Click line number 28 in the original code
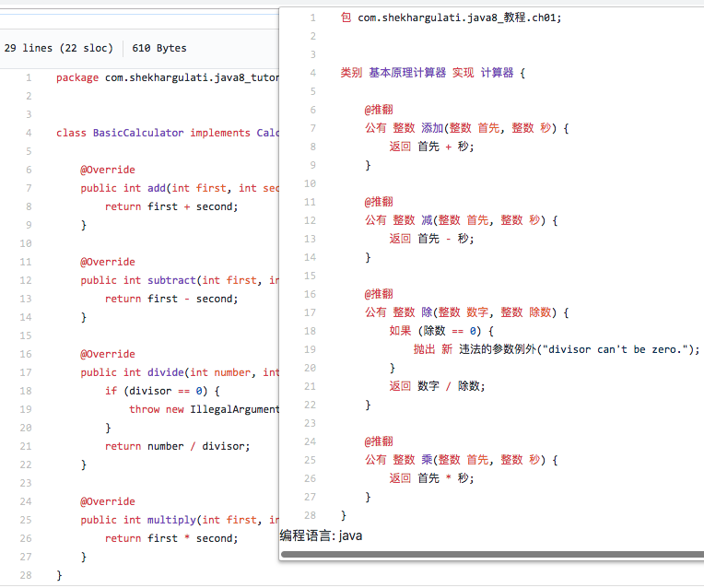The width and height of the screenshot is (704, 588). click(x=26, y=575)
